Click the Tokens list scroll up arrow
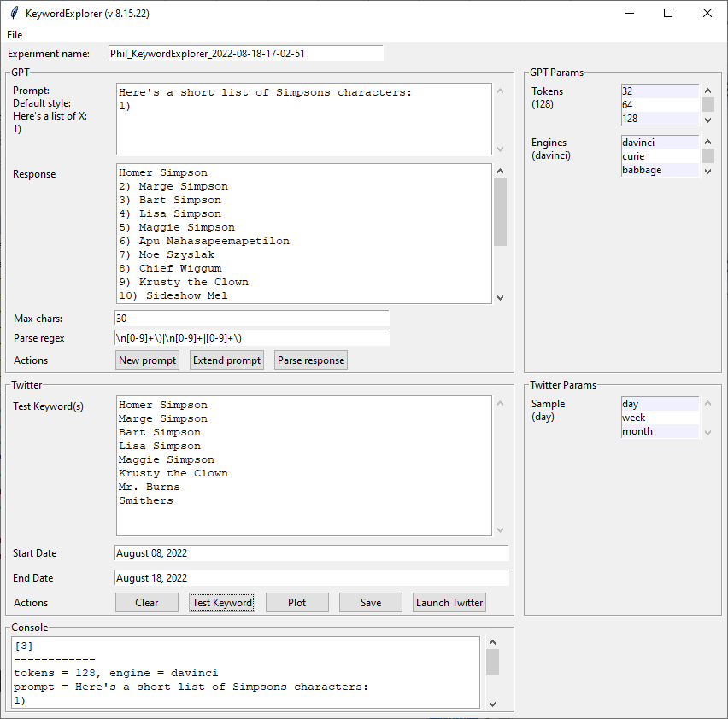 (x=707, y=91)
